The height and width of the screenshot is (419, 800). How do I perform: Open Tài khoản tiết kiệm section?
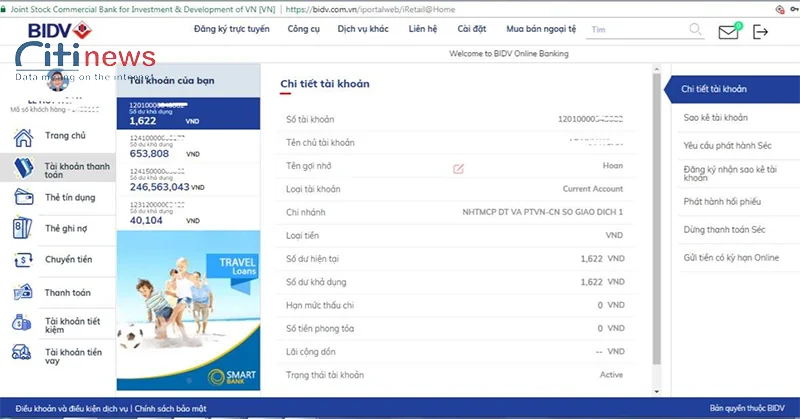(72, 325)
